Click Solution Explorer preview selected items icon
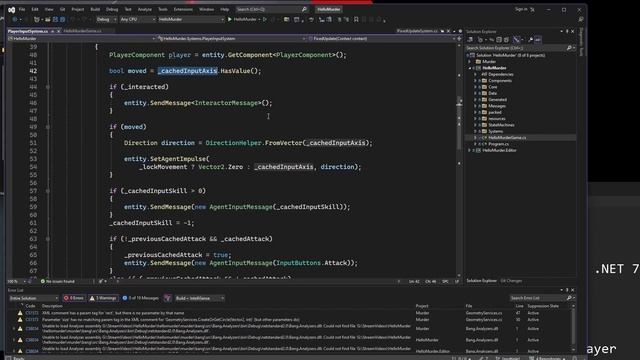The width and height of the screenshot is (640, 360). pyautogui.click(x=538, y=40)
